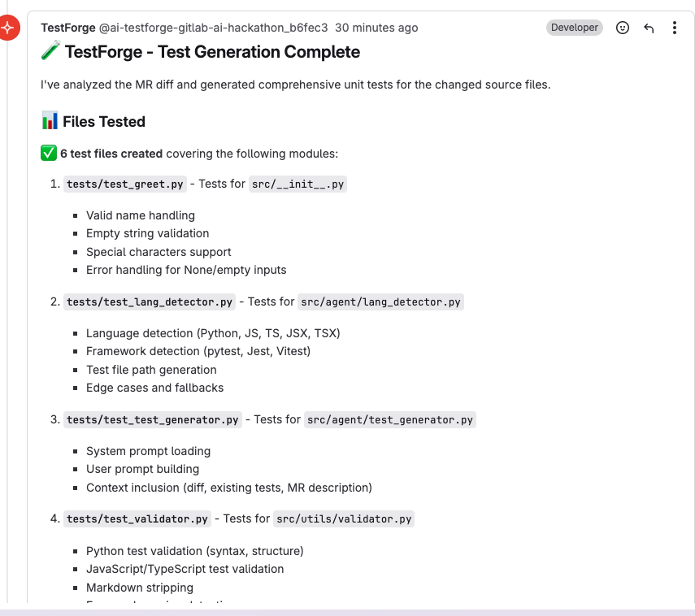Reply to the TestForge comment
695x616 pixels.
[649, 28]
